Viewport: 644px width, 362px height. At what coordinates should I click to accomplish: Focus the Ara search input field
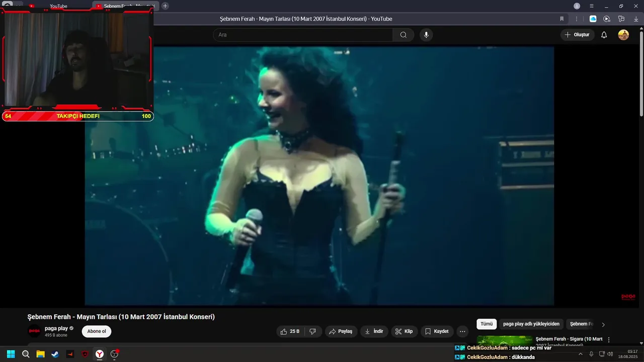303,35
